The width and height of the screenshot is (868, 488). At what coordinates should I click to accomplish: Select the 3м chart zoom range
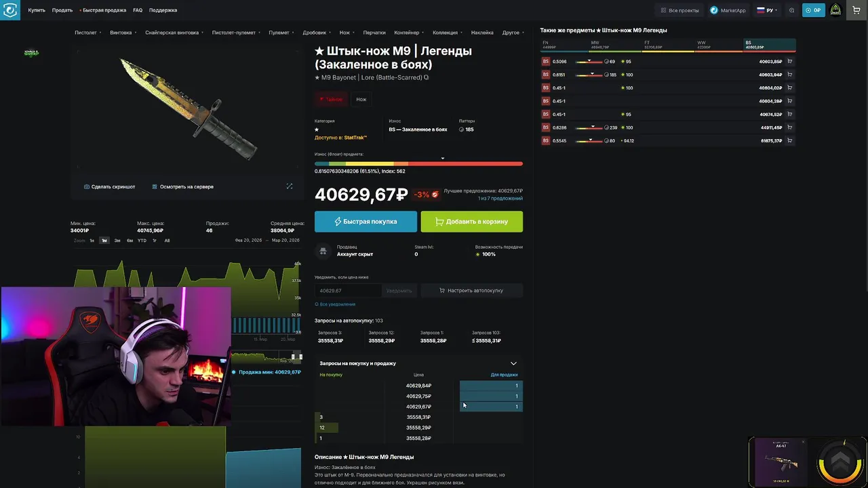click(x=117, y=241)
